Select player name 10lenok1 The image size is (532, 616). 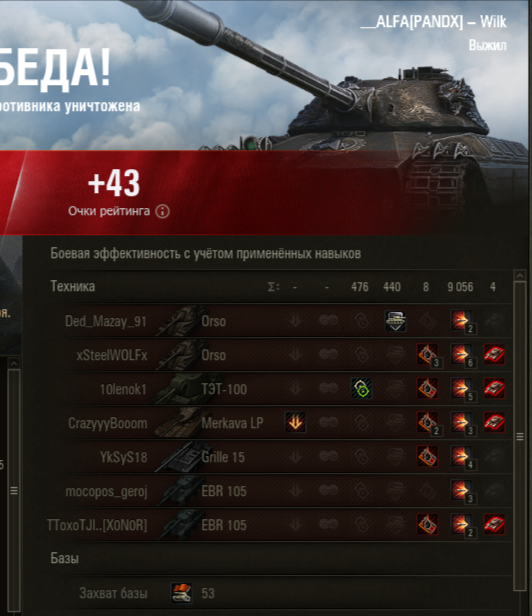click(x=123, y=389)
